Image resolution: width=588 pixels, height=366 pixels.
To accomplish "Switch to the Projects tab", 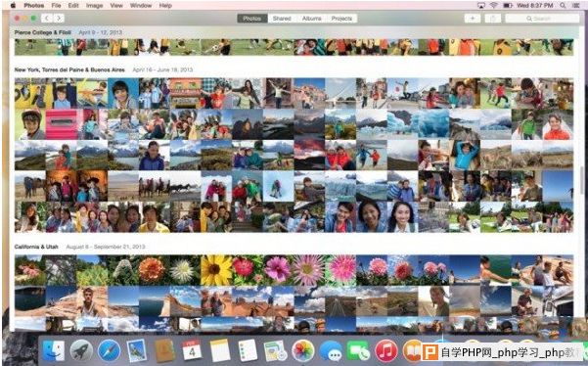I will 342,19.
